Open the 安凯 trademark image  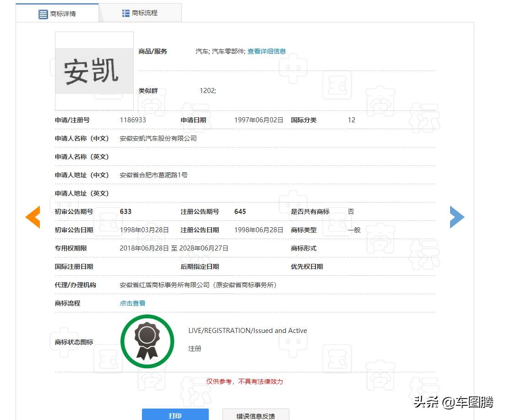(94, 71)
